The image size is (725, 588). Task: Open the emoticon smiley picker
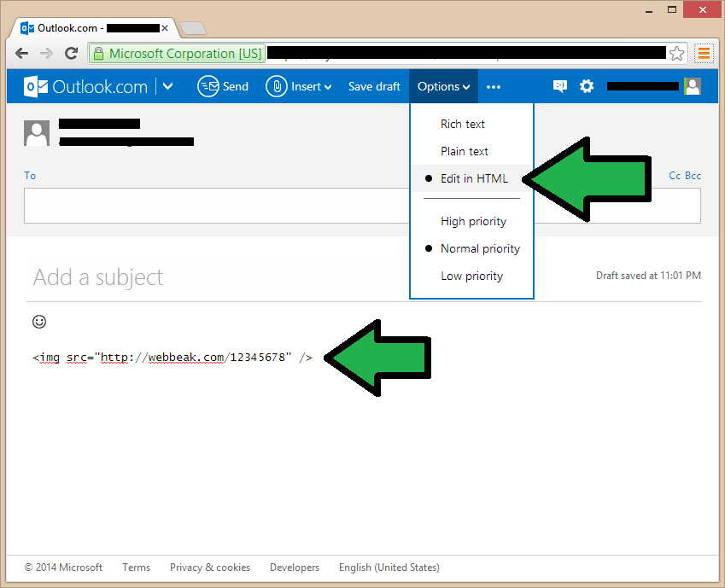click(39, 321)
